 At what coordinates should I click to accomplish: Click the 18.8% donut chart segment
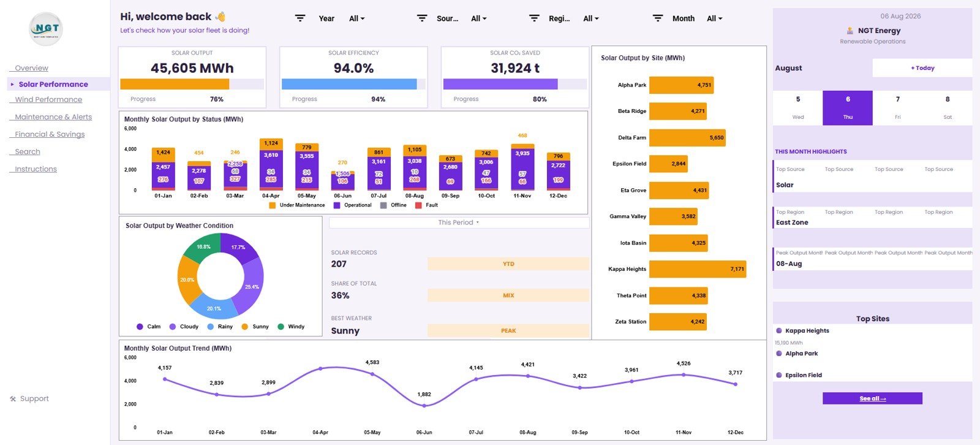click(203, 246)
